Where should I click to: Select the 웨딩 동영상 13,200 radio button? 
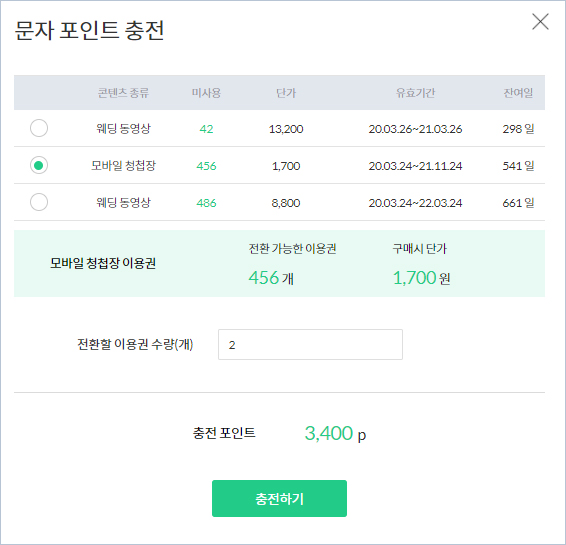(39, 128)
